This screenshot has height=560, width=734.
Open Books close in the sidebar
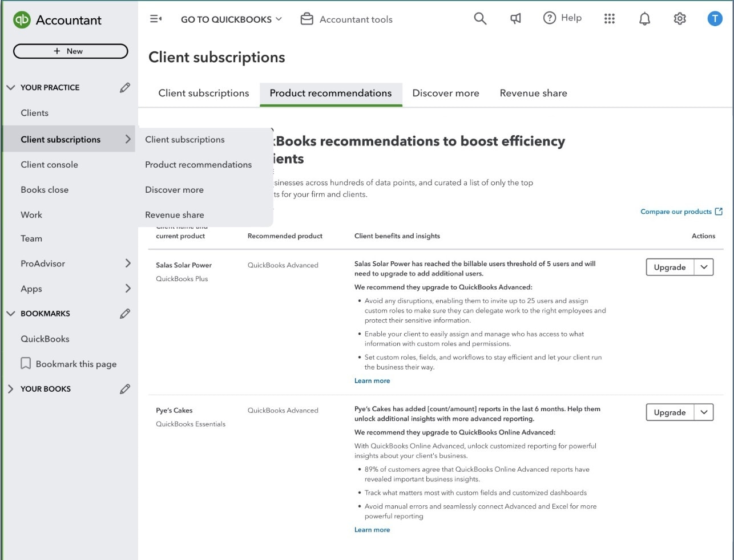(x=45, y=190)
